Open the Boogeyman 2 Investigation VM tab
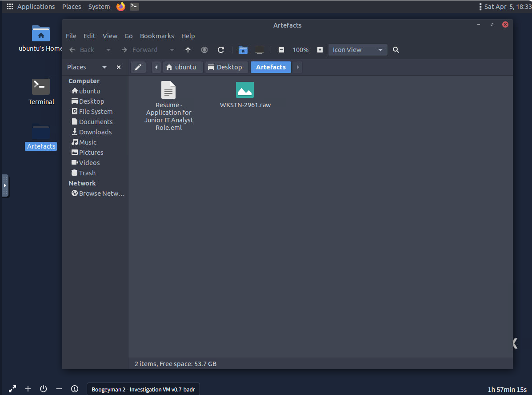532x395 pixels. click(x=143, y=389)
